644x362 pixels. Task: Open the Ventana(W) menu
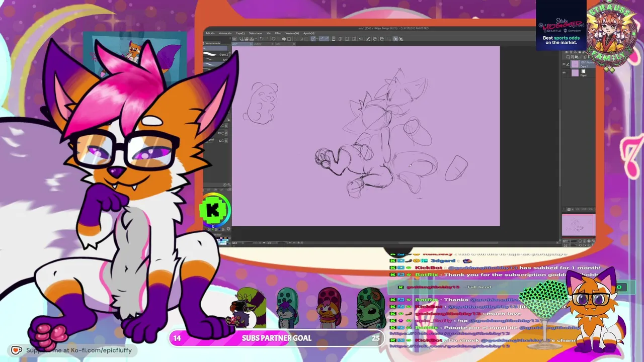(x=292, y=33)
